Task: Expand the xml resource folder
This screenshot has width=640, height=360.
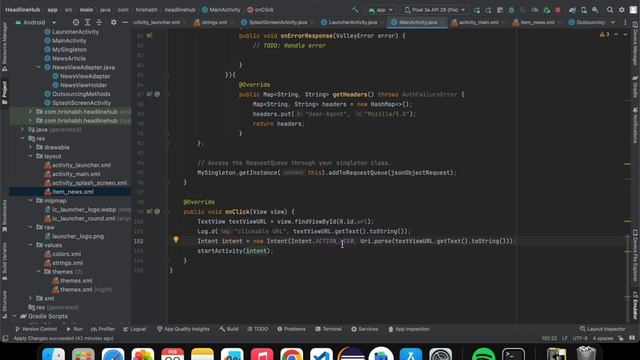Action: [x=30, y=298]
